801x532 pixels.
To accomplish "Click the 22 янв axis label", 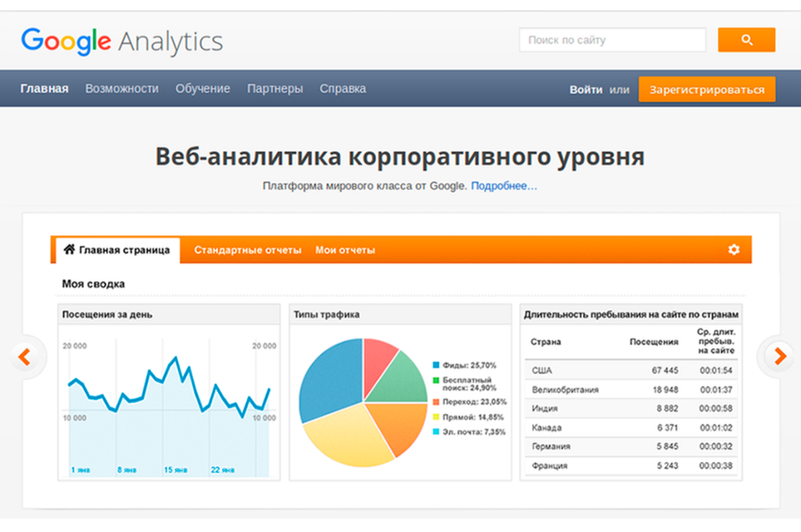I will (x=222, y=470).
